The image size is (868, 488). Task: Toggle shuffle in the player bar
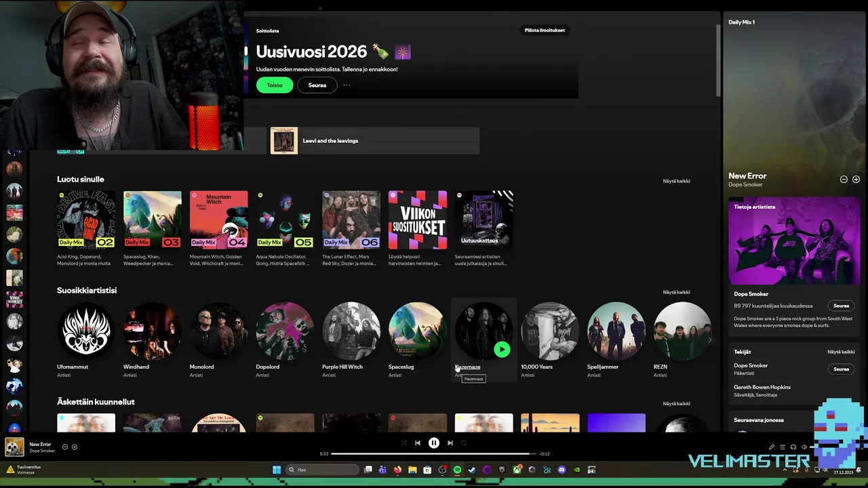[x=404, y=443]
